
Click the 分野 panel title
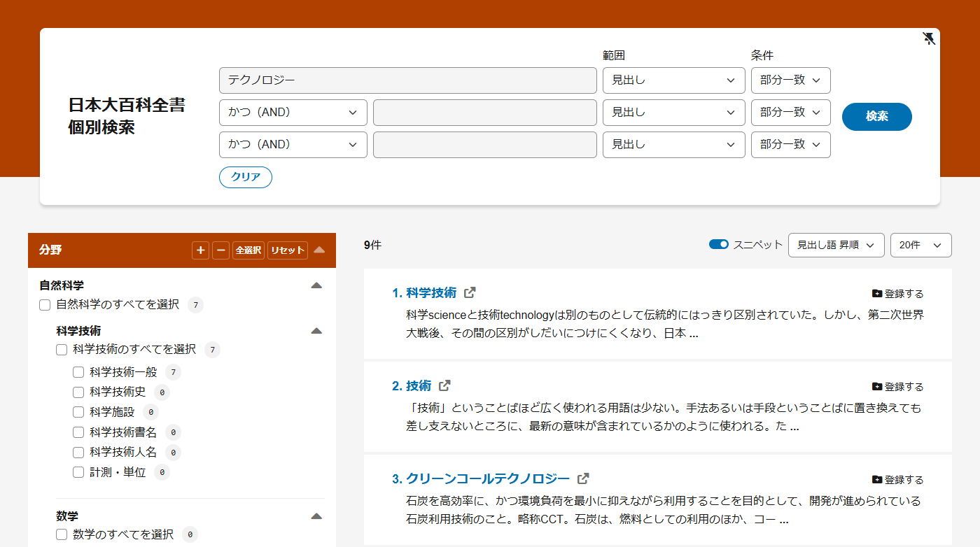click(50, 250)
